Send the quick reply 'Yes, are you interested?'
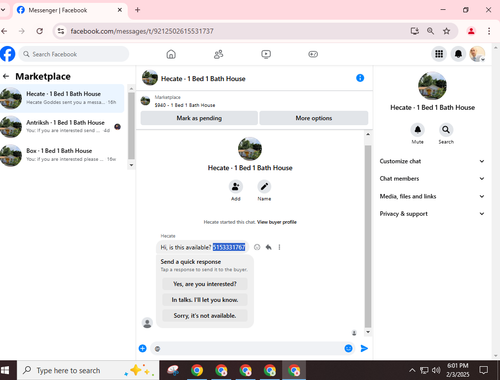Screen dimensions: 500x380 click(205, 284)
